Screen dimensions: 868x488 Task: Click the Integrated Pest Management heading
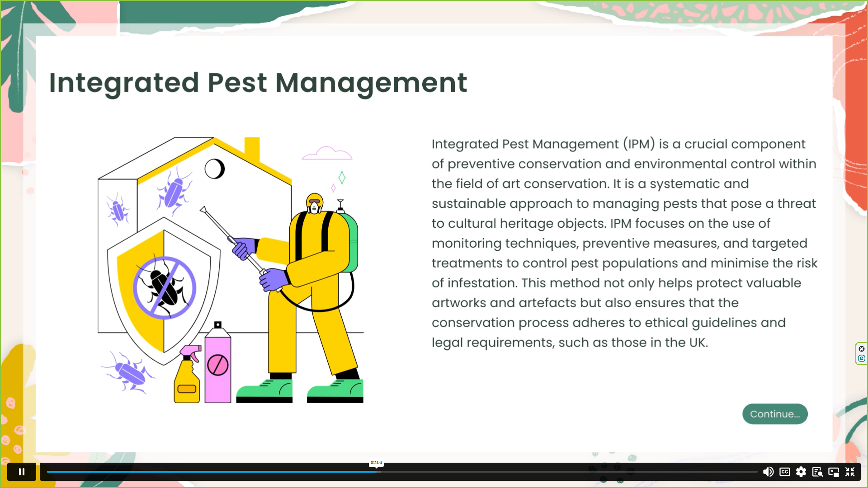258,83
